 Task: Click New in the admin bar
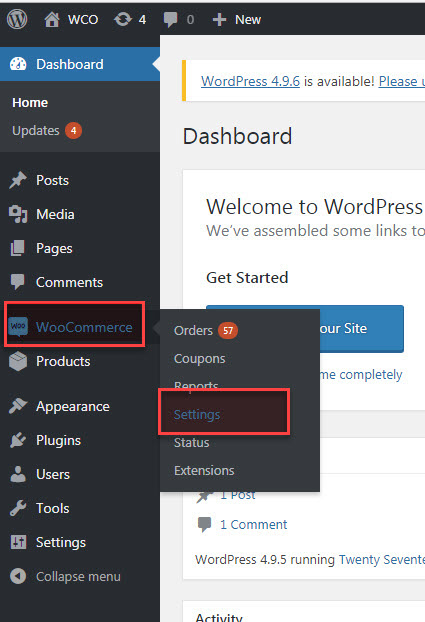click(x=248, y=19)
